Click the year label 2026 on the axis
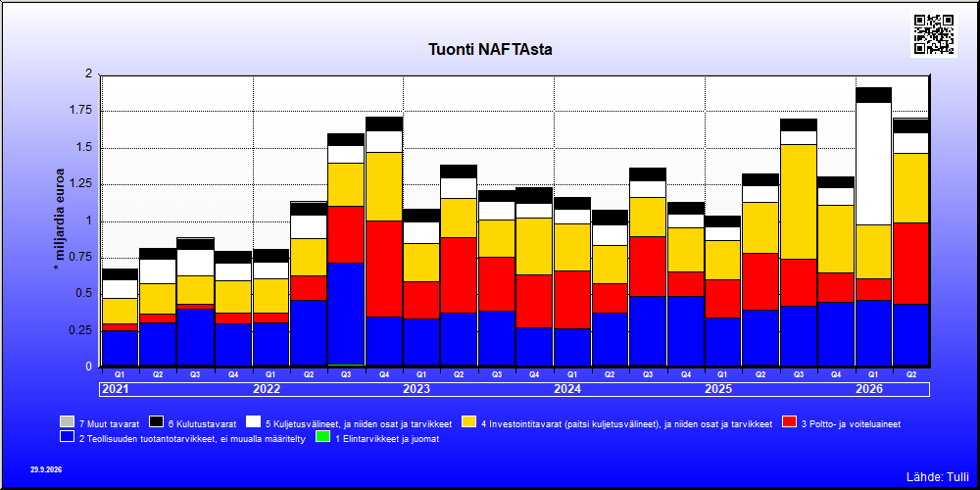This screenshot has height=490, width=980. (869, 389)
